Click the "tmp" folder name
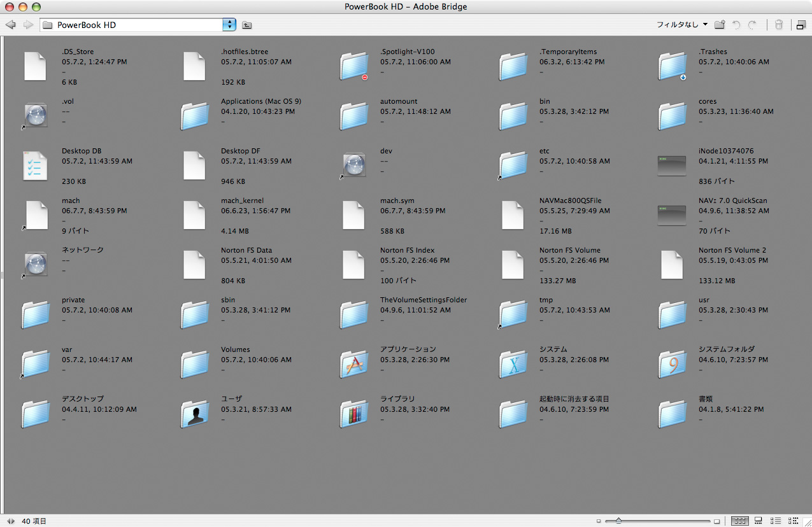The width and height of the screenshot is (812, 527). click(546, 300)
